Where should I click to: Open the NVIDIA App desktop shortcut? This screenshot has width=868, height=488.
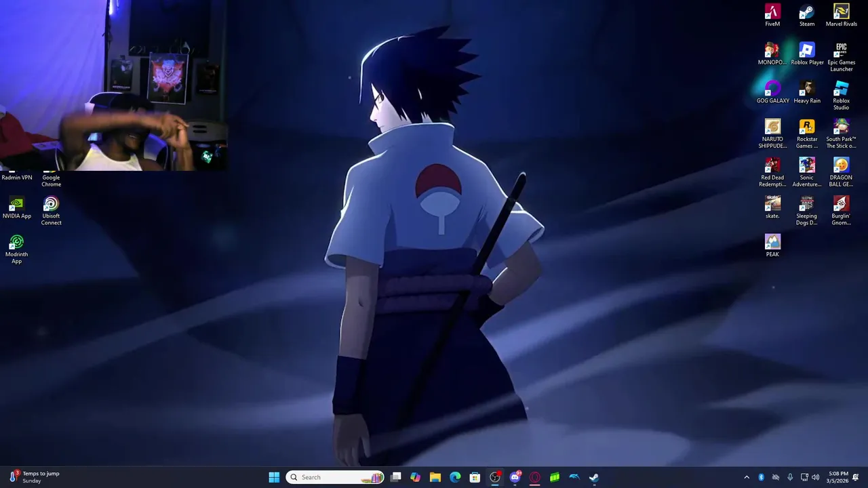[x=17, y=208]
